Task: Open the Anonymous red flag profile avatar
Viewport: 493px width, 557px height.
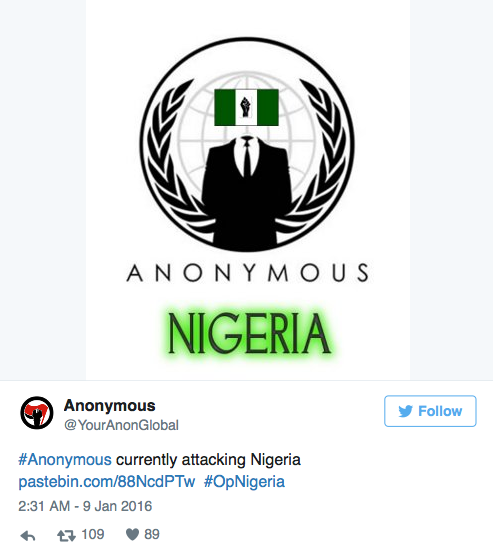Action: coord(37,413)
